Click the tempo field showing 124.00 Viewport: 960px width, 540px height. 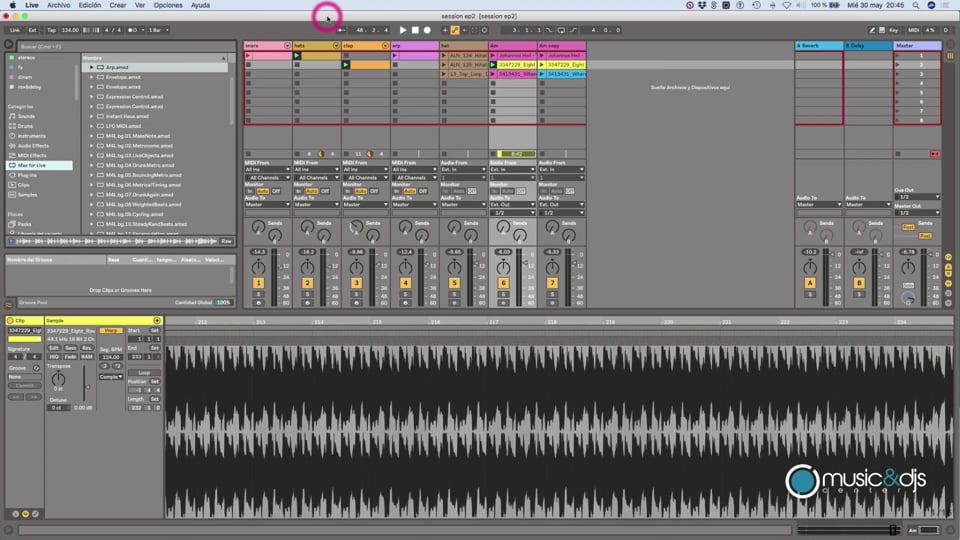coord(70,29)
